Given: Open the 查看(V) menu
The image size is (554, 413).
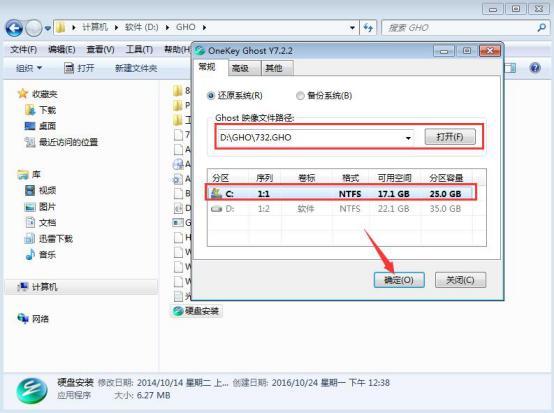Looking at the screenshot, I should tap(100, 49).
